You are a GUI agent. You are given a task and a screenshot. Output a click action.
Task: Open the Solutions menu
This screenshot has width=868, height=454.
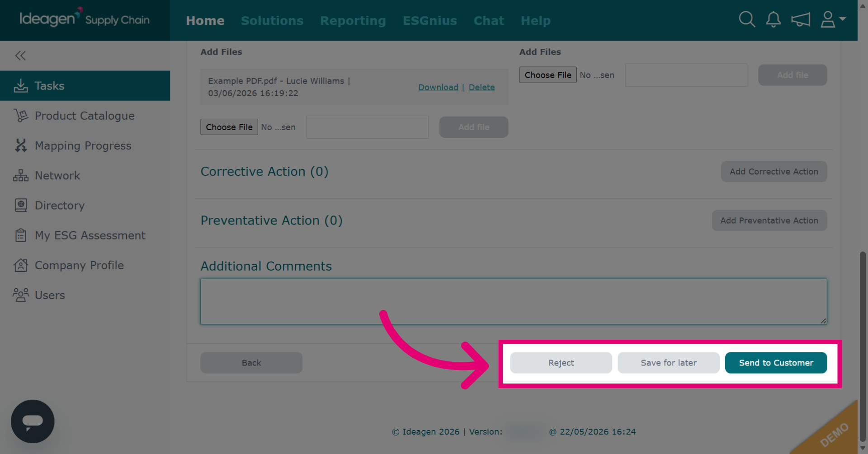(x=272, y=20)
